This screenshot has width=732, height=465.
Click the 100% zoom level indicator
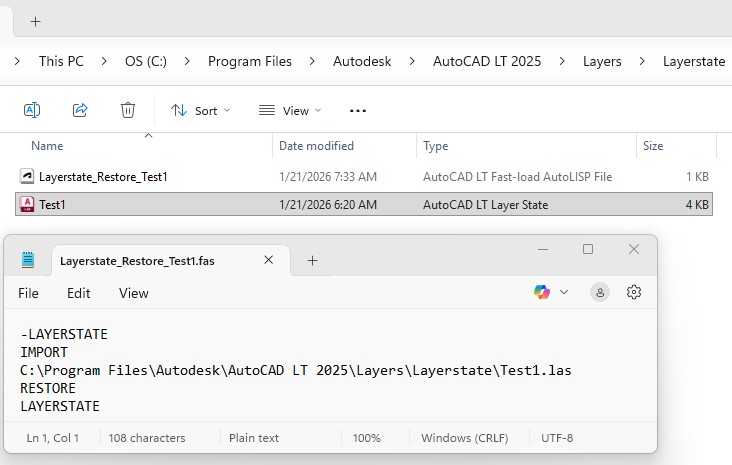coord(366,438)
